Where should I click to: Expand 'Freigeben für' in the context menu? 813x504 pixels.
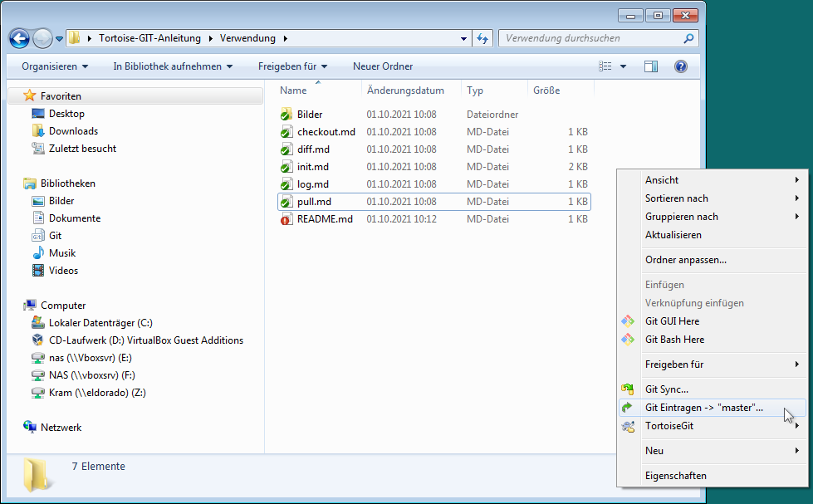click(713, 365)
